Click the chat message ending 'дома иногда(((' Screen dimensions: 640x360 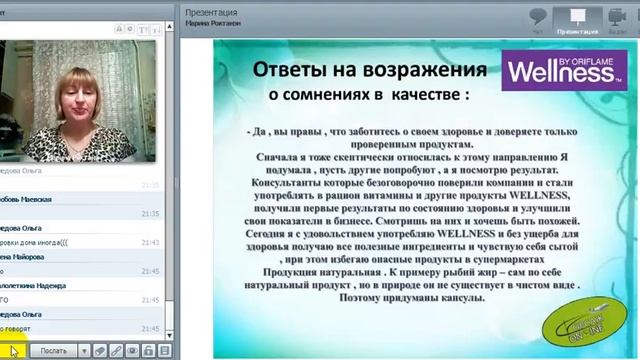(x=34, y=243)
